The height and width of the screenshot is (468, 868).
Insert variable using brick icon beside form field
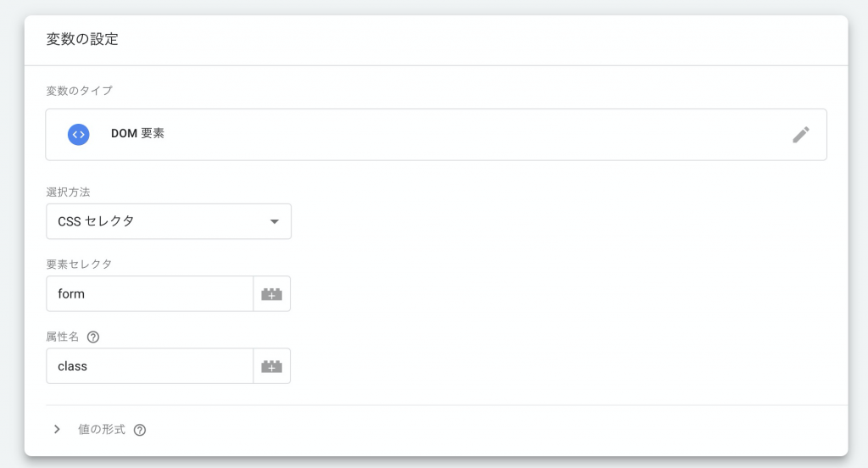click(x=272, y=294)
